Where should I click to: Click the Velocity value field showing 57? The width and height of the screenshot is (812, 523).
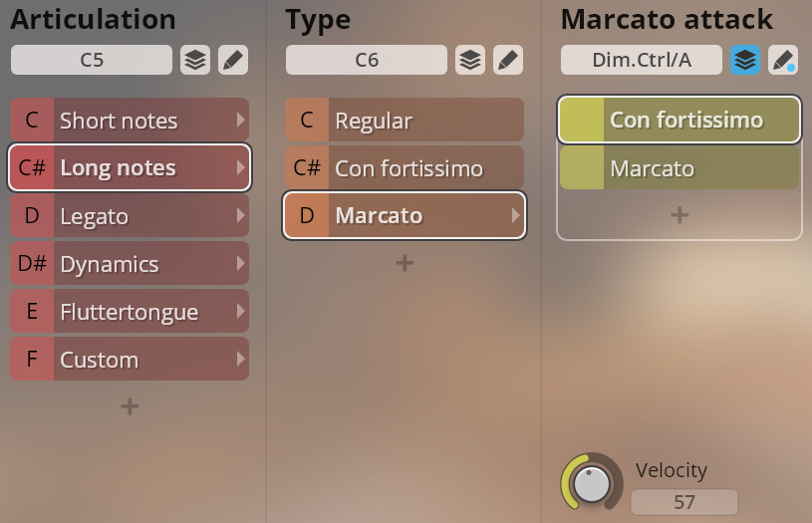pos(684,502)
